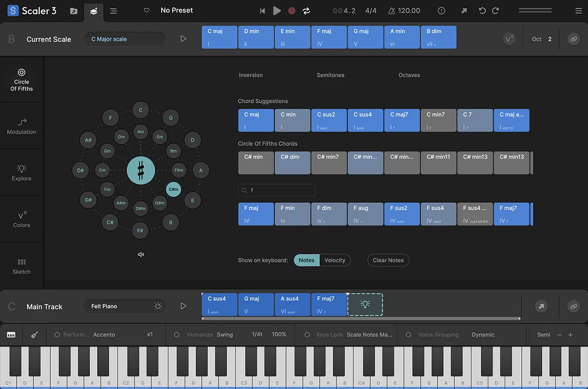Enable the Humanize toggle
The height and width of the screenshot is (389, 588).
177,335
